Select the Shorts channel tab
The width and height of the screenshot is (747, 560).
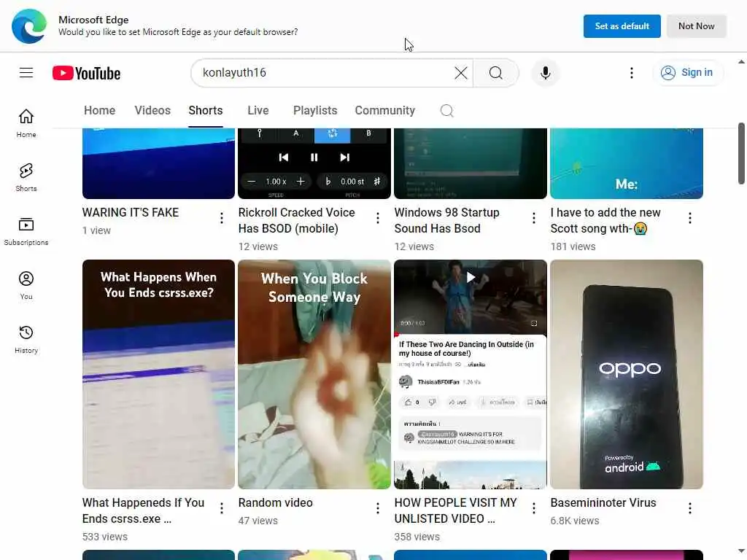pos(205,111)
